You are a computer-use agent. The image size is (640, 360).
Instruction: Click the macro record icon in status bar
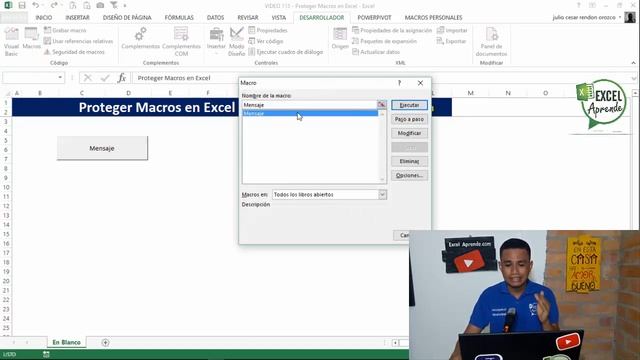click(x=46, y=354)
